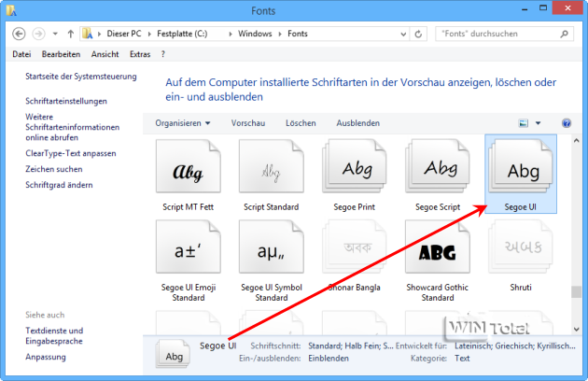Screen dimensions: 588x381
Task: Open ClearType-Text anpassen link
Action: pyautogui.click(x=71, y=153)
